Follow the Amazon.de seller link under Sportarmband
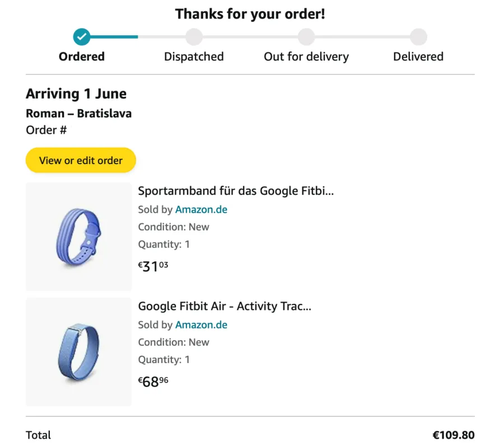 pos(201,209)
